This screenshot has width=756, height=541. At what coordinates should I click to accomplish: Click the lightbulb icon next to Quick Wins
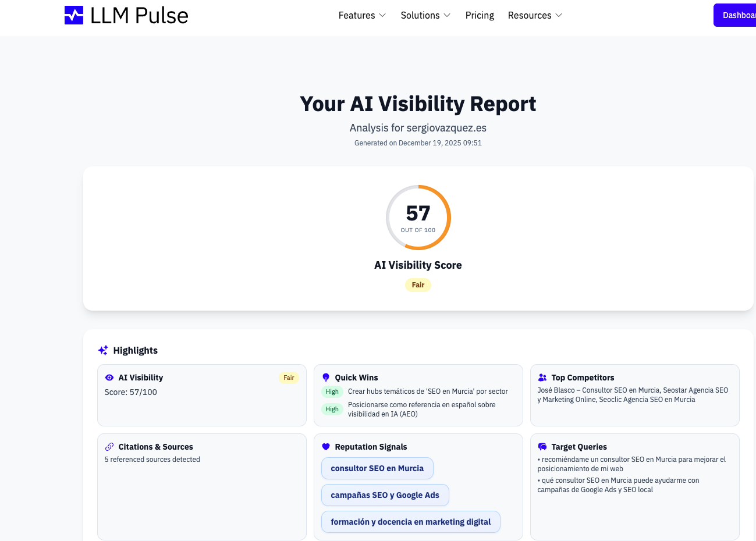tap(326, 378)
